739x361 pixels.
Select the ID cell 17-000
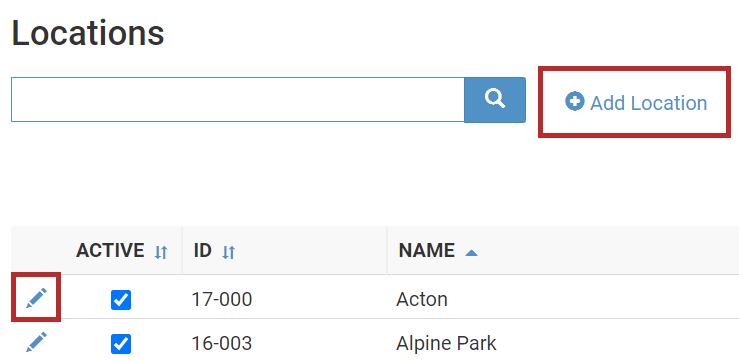[222, 299]
